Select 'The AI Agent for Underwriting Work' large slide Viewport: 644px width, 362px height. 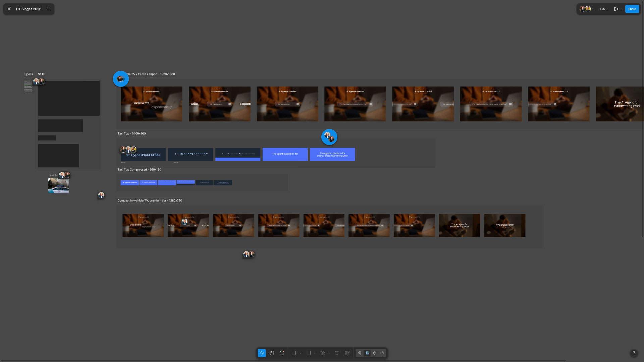620,104
